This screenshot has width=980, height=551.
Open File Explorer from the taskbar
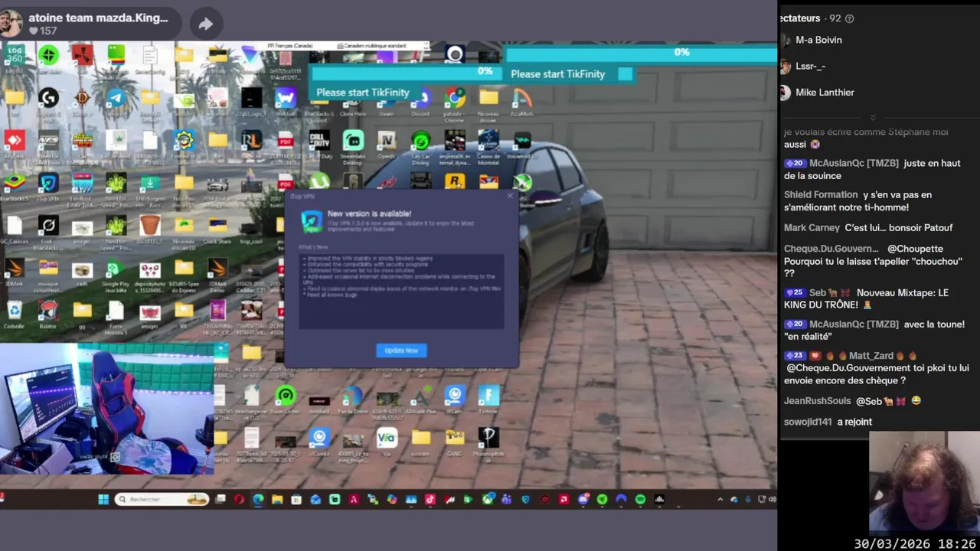(277, 500)
